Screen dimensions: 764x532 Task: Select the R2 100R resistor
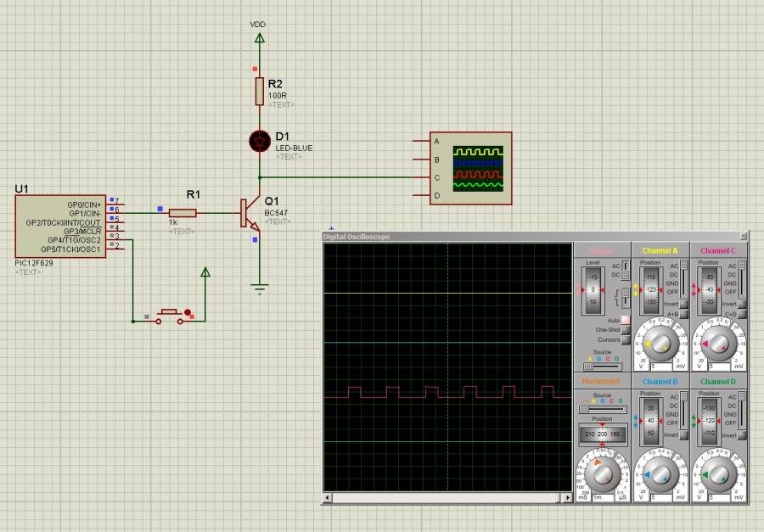coord(260,91)
